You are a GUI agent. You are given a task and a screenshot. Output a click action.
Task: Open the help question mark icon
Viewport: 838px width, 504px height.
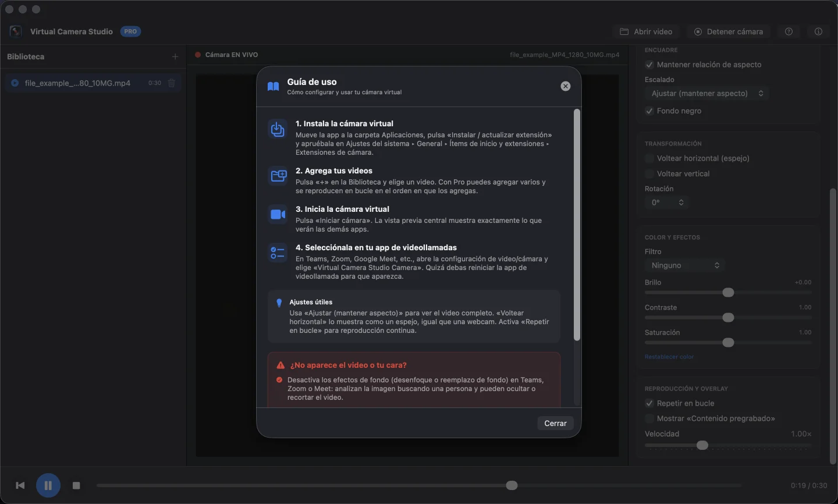(789, 31)
